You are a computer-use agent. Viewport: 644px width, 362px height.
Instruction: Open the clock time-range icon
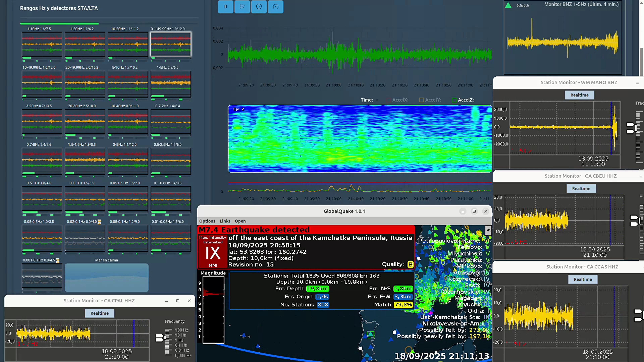pos(259,7)
